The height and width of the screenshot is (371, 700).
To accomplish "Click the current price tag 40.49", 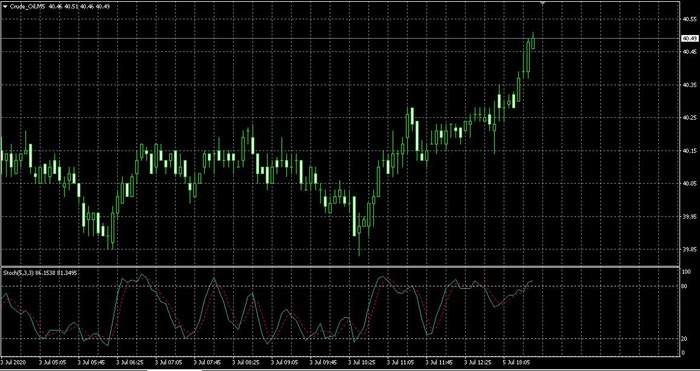I will 690,39.
